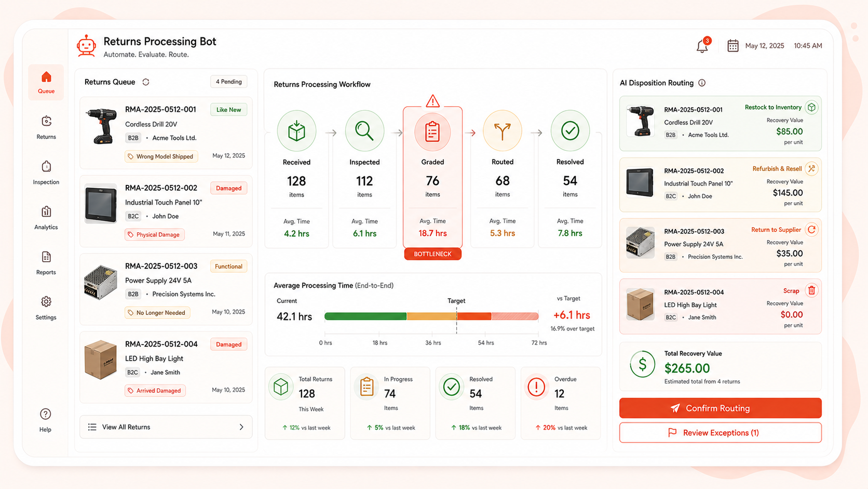Click the View All Returns list icon
The width and height of the screenshot is (868, 489).
click(x=92, y=427)
